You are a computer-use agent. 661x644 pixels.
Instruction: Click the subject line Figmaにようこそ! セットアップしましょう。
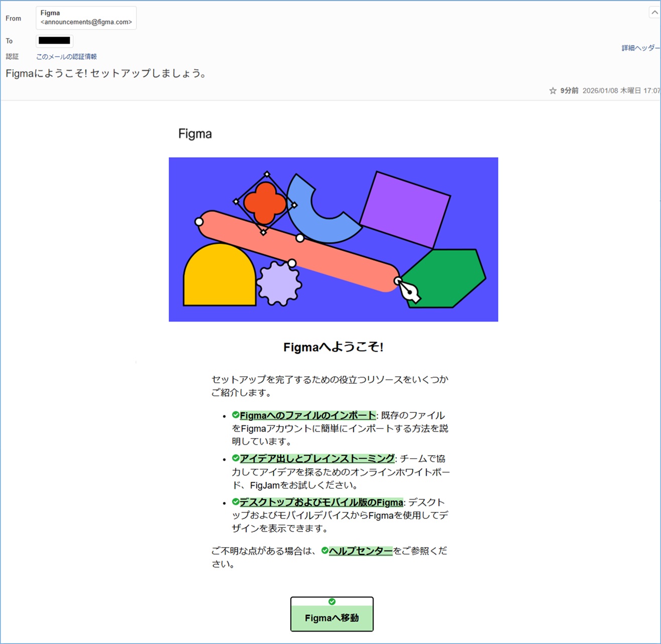[x=106, y=74]
